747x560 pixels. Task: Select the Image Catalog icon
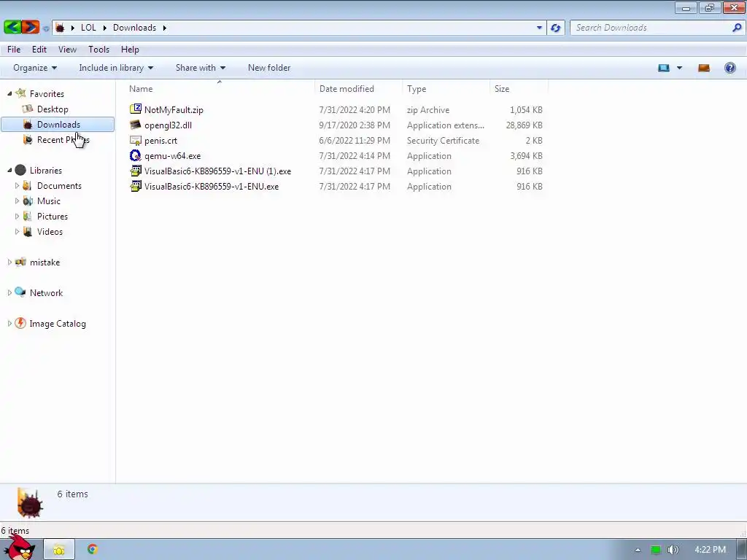[x=20, y=323]
